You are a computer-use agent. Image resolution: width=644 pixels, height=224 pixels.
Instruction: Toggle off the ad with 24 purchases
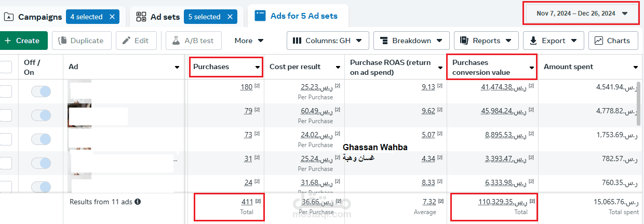click(x=41, y=186)
